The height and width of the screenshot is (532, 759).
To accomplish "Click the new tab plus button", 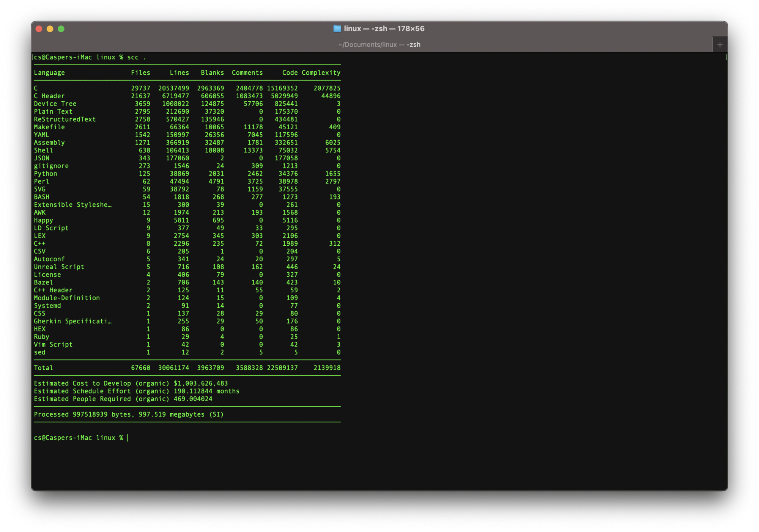I will (720, 45).
